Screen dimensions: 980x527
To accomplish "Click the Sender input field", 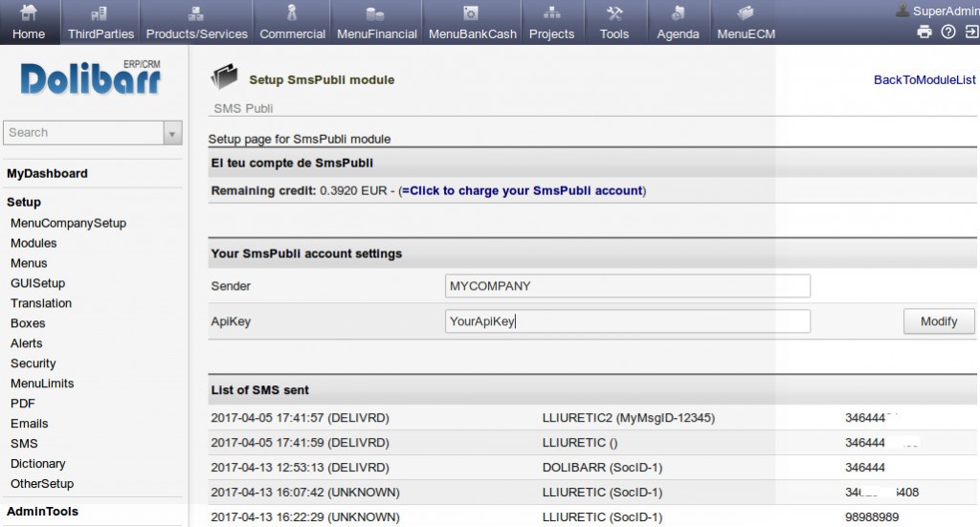I will click(x=628, y=286).
